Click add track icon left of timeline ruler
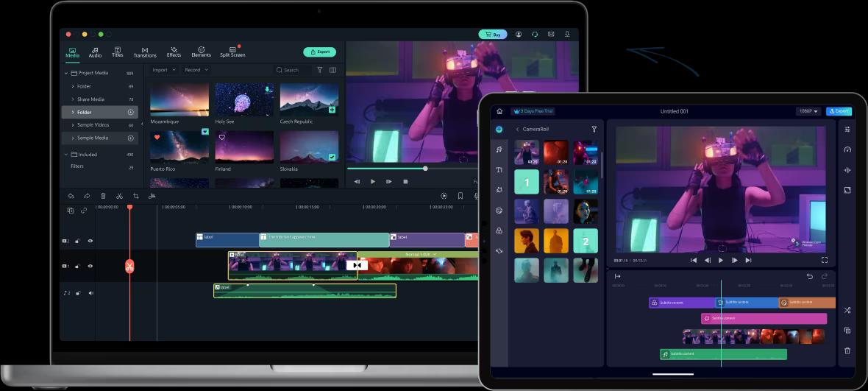The width and height of the screenshot is (868, 391). coord(71,211)
